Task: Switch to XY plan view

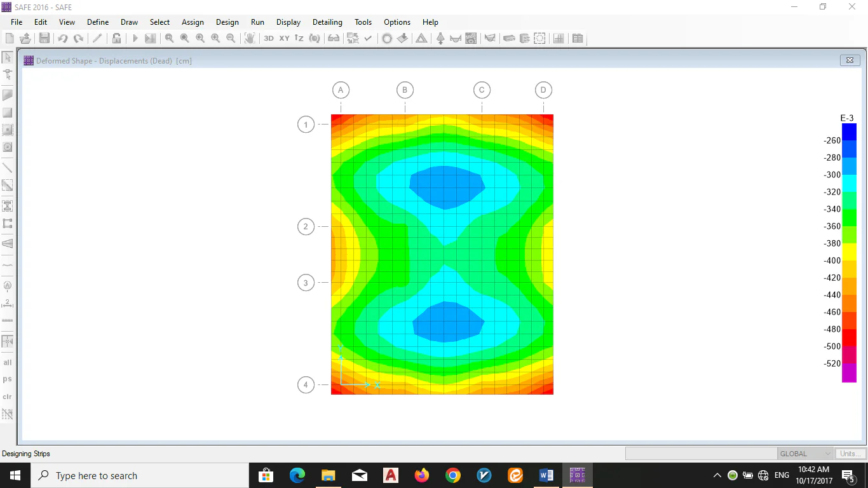Action: pos(284,38)
